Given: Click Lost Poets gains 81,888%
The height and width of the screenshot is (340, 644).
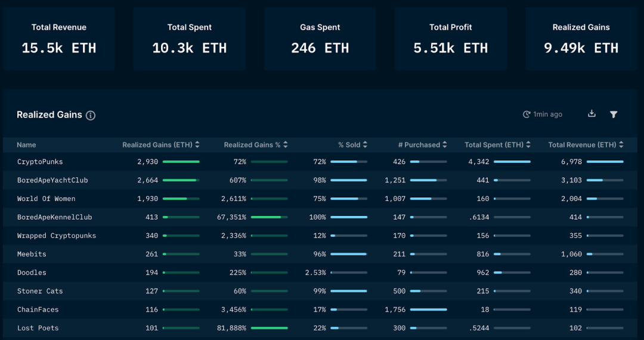Looking at the screenshot, I should click(x=231, y=328).
